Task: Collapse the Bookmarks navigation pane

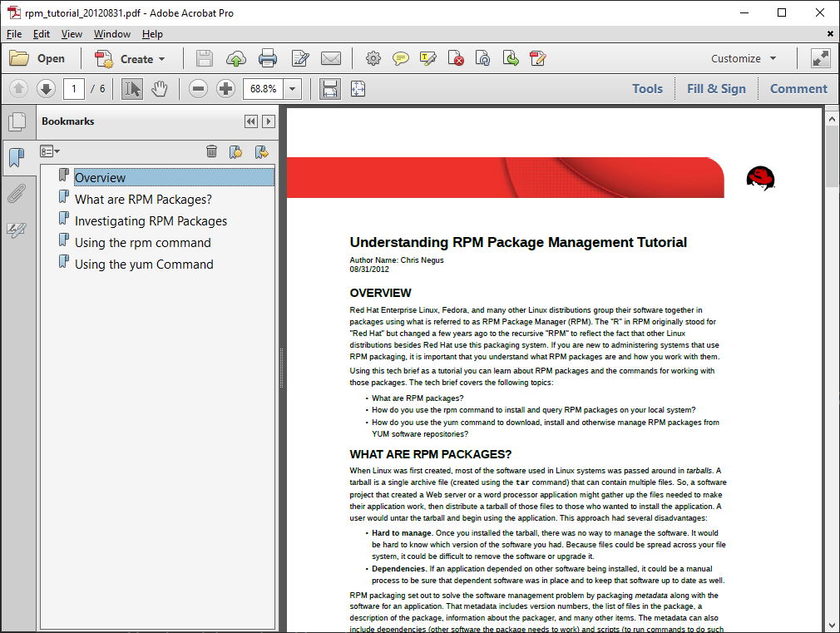Action: tap(250, 121)
